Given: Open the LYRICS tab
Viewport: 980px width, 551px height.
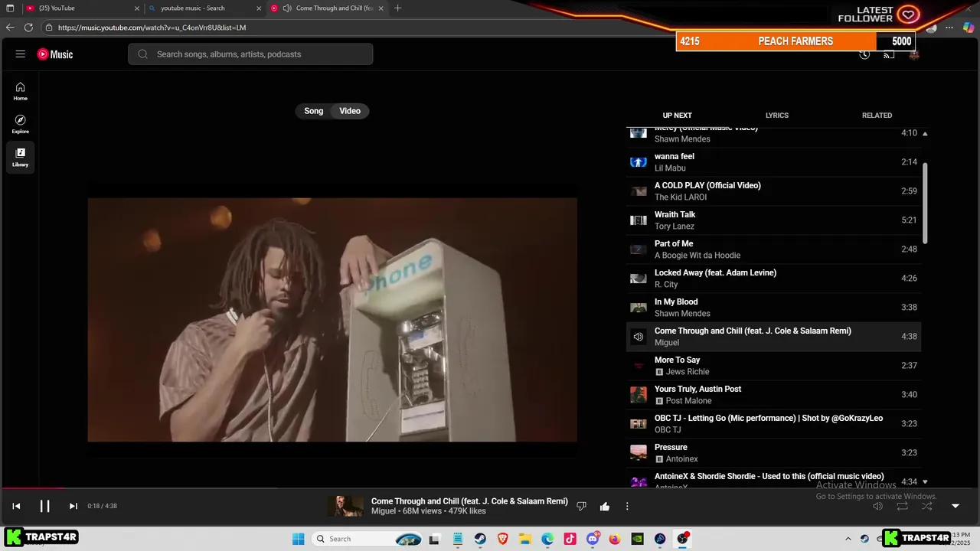Looking at the screenshot, I should tap(777, 116).
